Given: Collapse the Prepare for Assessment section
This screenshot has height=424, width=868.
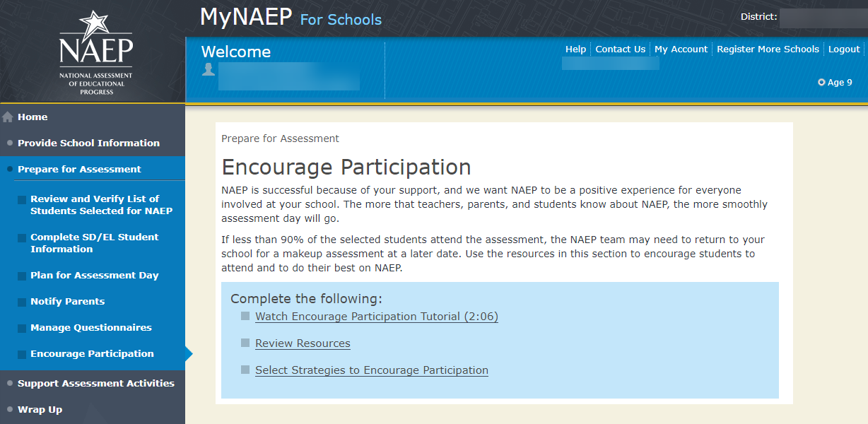Looking at the screenshot, I should [x=79, y=169].
